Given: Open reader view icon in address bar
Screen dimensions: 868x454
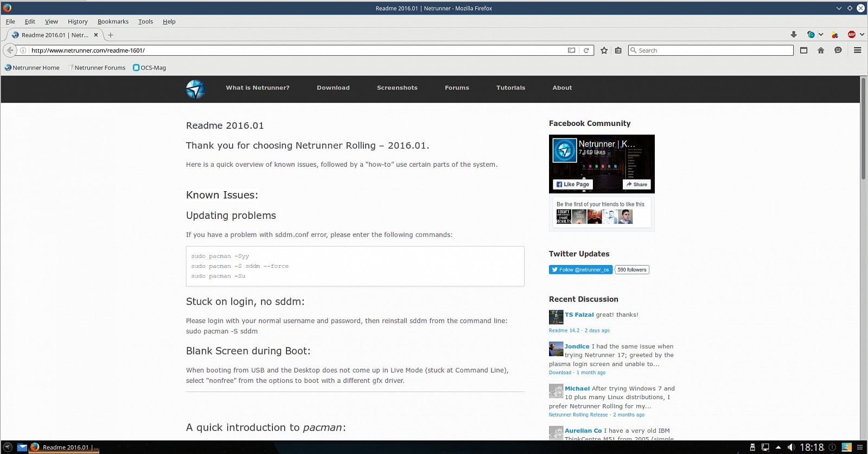Looking at the screenshot, I should tap(571, 51).
